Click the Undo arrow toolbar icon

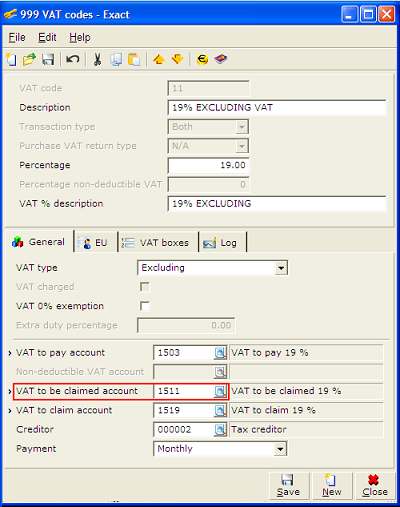click(x=72, y=60)
